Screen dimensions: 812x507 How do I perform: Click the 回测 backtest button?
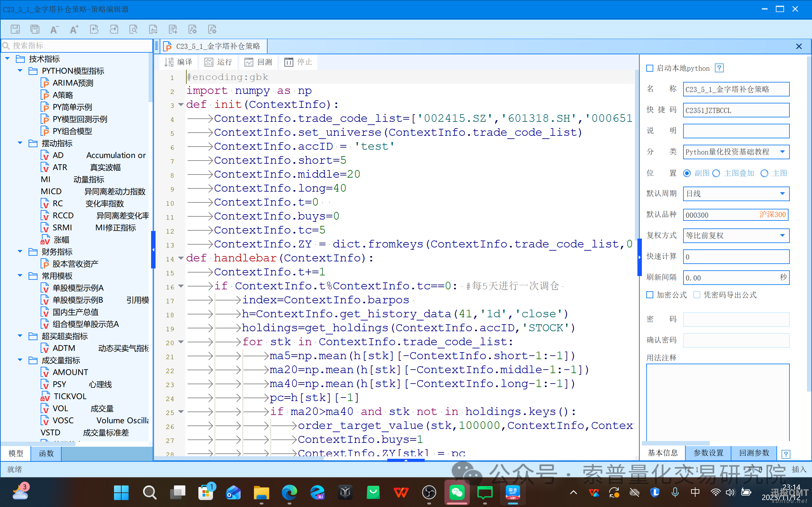pyautogui.click(x=258, y=62)
